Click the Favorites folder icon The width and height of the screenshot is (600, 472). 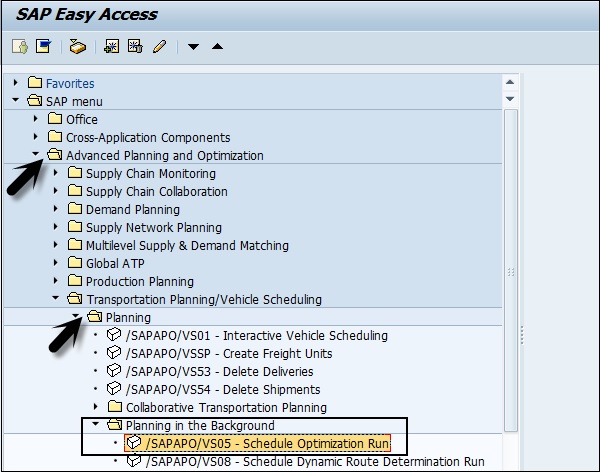tap(35, 83)
